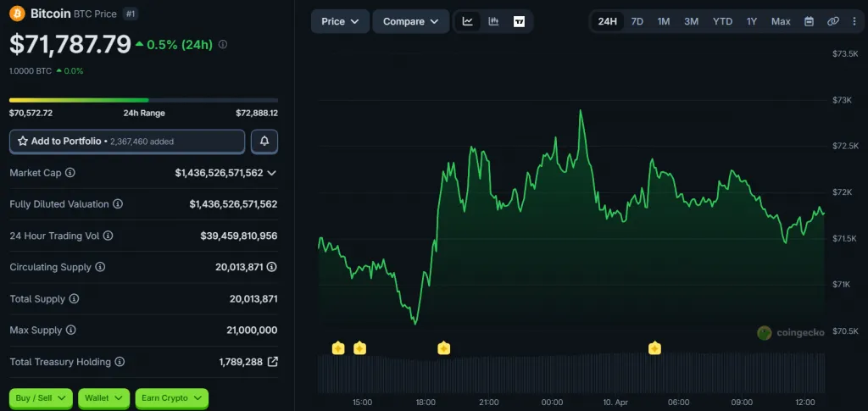
Task: Open the Wallet dropdown
Action: pos(104,397)
